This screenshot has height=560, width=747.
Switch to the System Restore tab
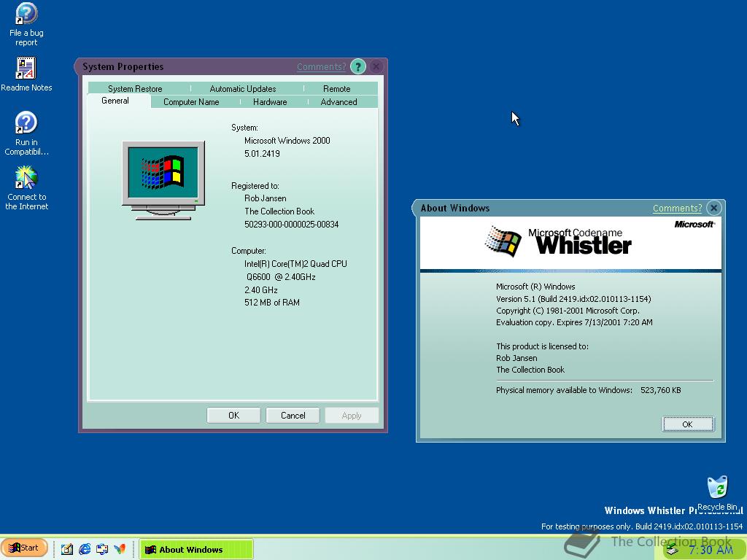(x=135, y=88)
